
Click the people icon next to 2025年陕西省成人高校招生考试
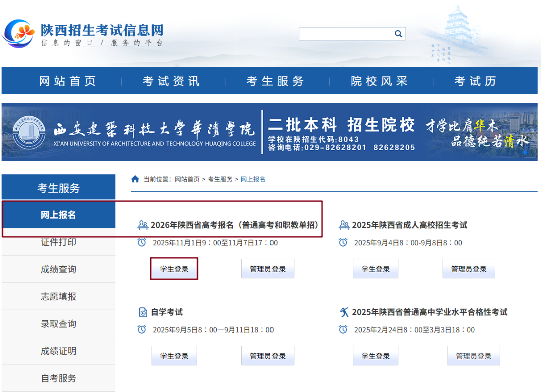coord(343,225)
